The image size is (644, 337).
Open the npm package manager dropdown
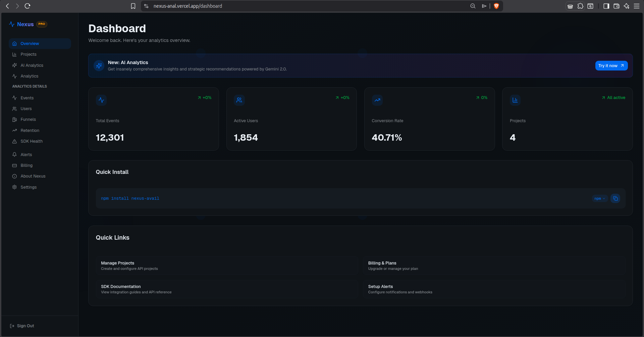click(x=600, y=198)
